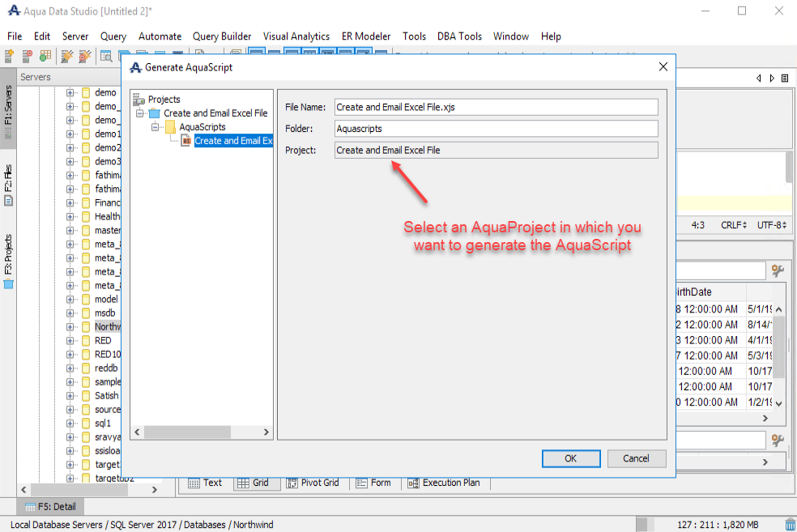The width and height of the screenshot is (797, 532).
Task: Cancel the Generate AquaScript dialog
Action: tap(637, 458)
